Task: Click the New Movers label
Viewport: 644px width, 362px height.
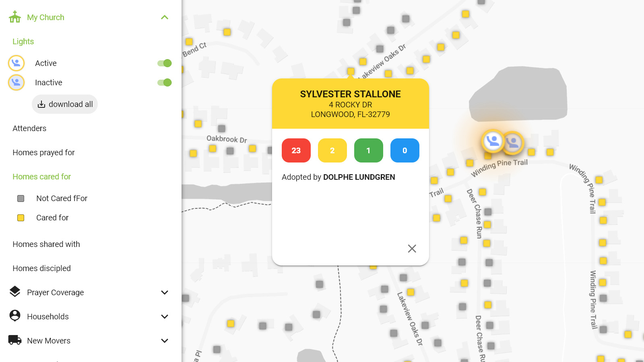Action: 49,341
